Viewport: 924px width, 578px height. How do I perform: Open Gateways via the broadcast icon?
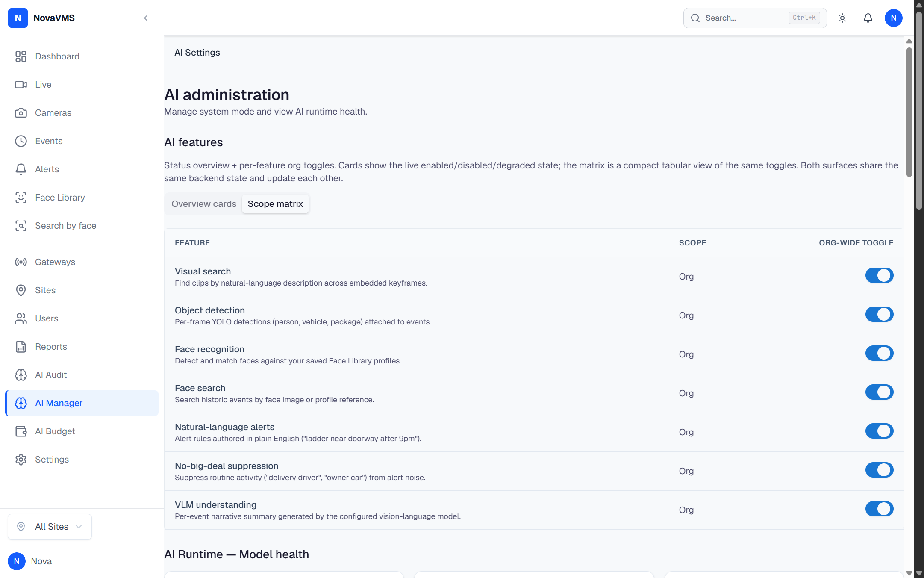point(21,262)
